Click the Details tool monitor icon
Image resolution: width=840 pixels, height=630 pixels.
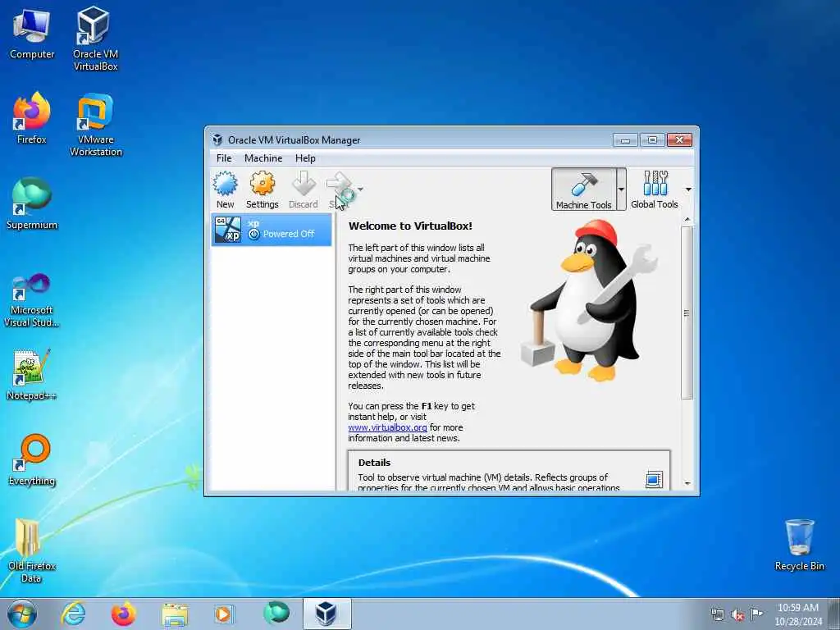654,479
